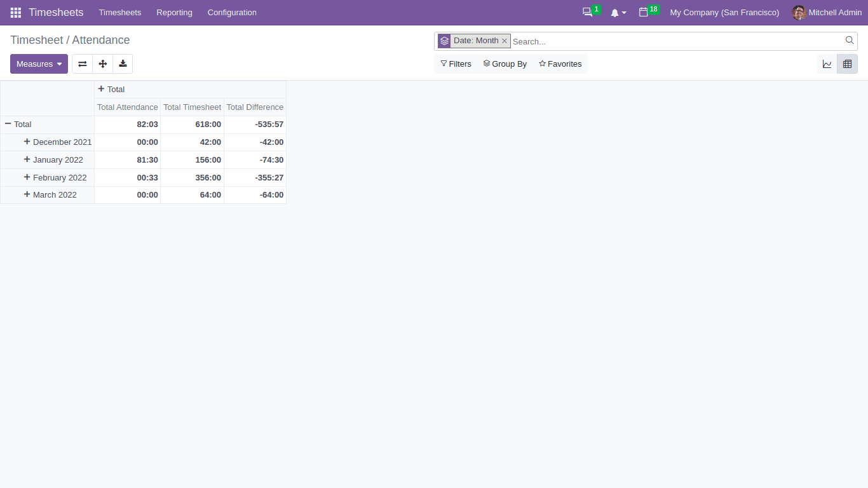Open the Configuration menu
The width and height of the screenshot is (868, 488).
click(231, 12)
